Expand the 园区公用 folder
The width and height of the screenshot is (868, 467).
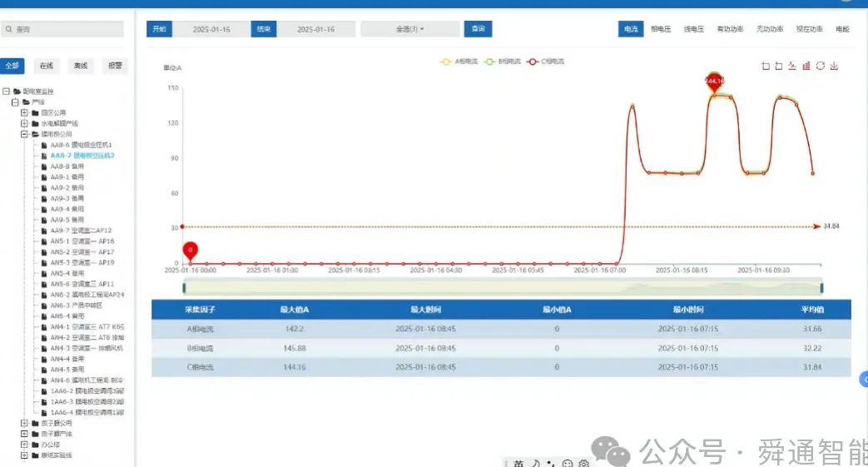[x=24, y=113]
